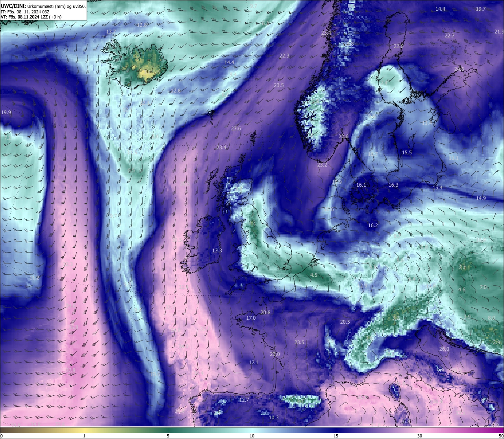Screen dimensions: 504x439
Task: Click the 13.3 value over Ireland
Action: tap(217, 250)
